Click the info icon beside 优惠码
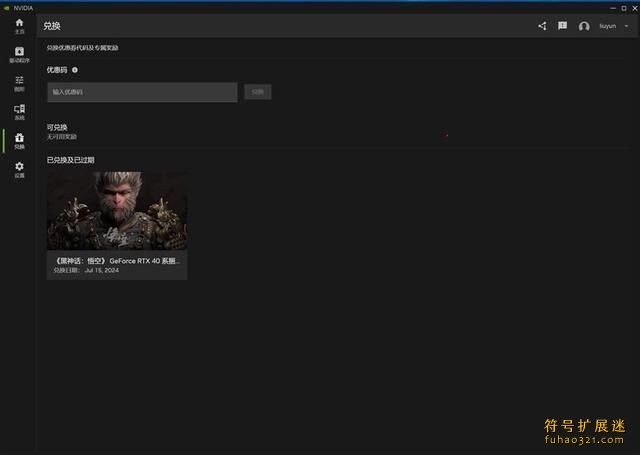The height and width of the screenshot is (455, 640). 75,70
